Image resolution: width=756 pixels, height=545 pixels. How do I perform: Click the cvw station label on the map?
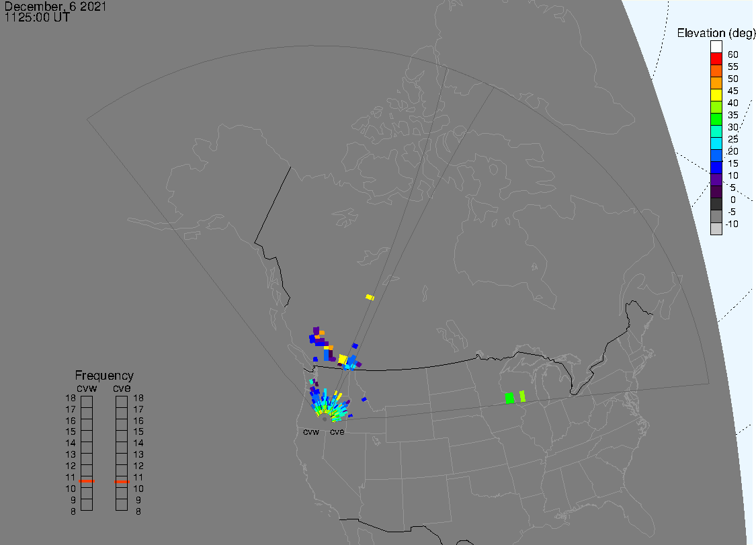click(311, 431)
